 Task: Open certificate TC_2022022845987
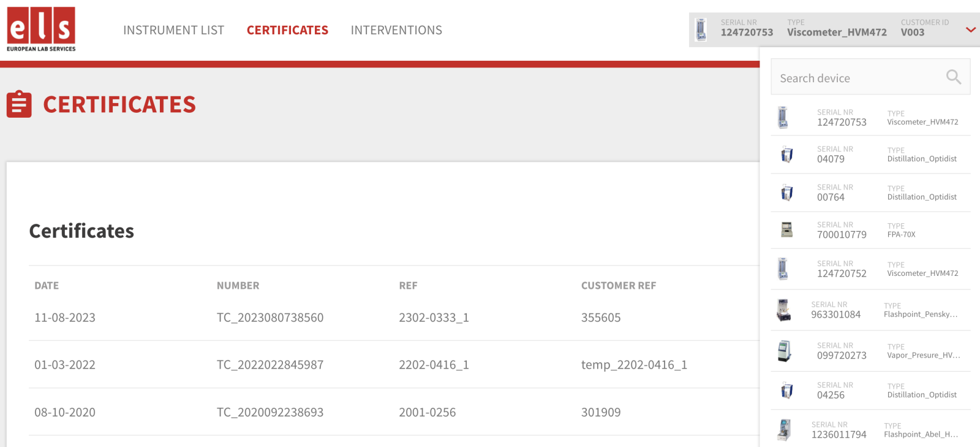click(x=269, y=365)
